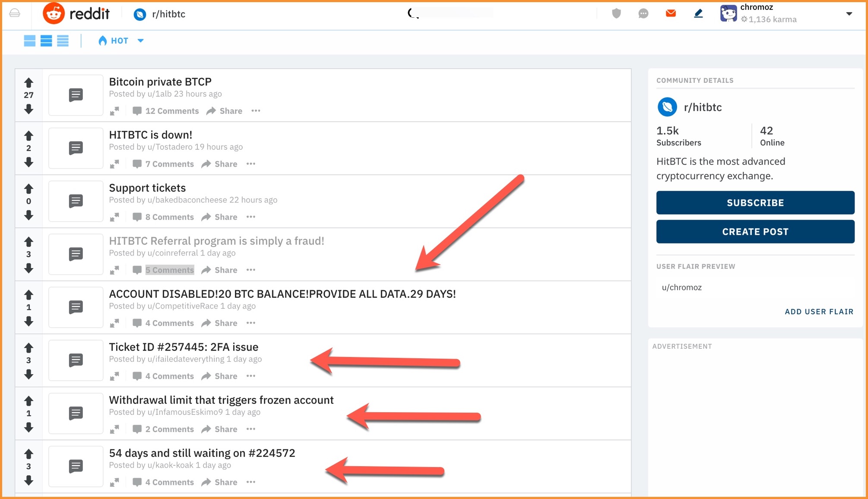868x499 pixels.
Task: Expand the Bitcoin private BTCP post preview
Action: (x=114, y=111)
